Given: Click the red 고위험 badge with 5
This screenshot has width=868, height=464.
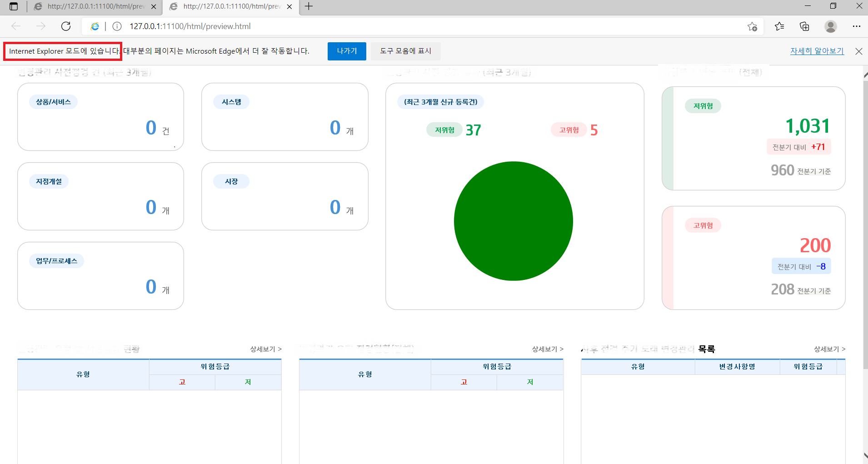Looking at the screenshot, I should pyautogui.click(x=569, y=130).
